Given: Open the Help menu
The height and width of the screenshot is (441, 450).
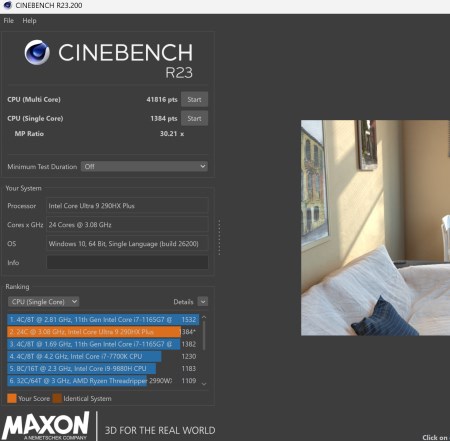Looking at the screenshot, I should click(29, 21).
